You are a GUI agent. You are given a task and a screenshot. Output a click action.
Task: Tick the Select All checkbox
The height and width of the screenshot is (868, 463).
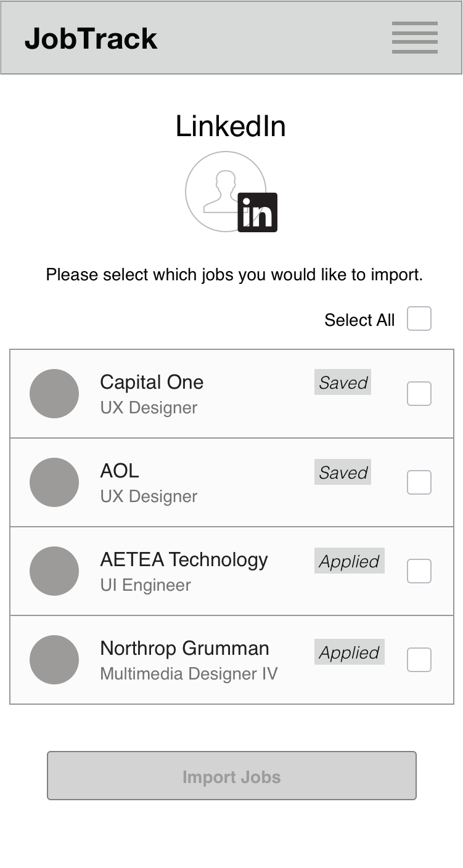click(419, 319)
